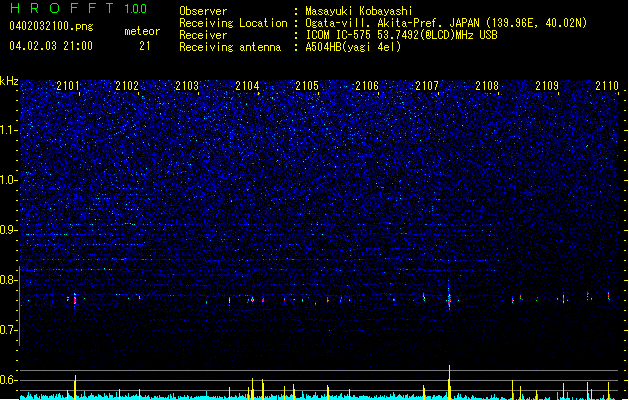This screenshot has height=400, width=629.
Task: Click the 2107 time marker
Action: coord(427,85)
